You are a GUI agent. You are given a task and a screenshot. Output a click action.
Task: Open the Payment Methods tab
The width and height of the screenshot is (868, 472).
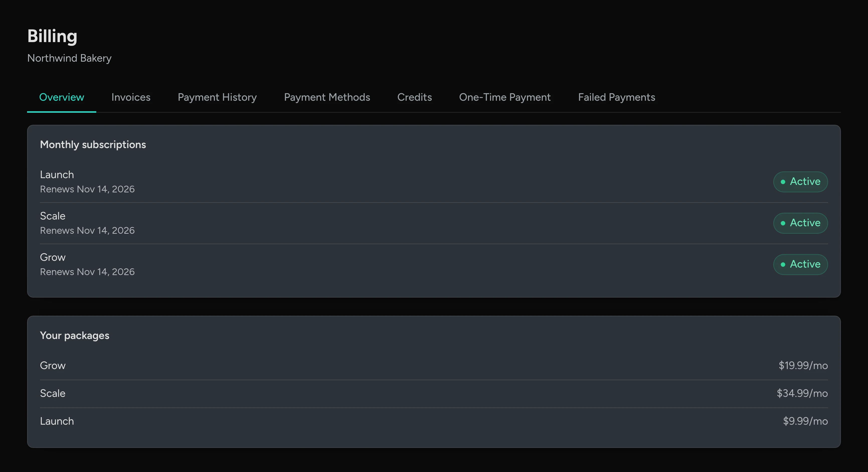(327, 97)
